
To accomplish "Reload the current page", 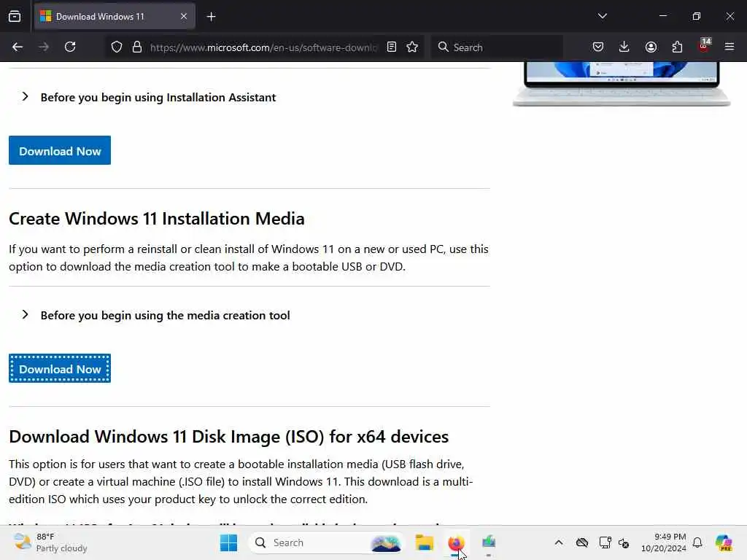I will pos(70,47).
